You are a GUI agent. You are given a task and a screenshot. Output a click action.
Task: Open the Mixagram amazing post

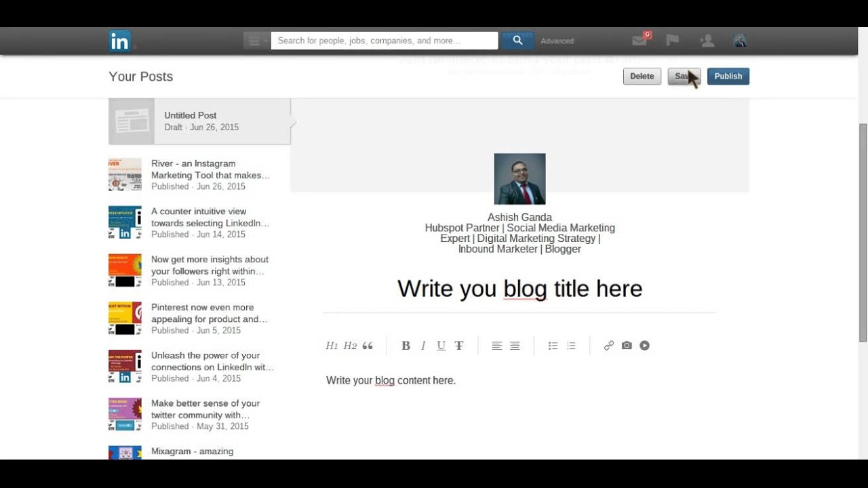tap(192, 451)
